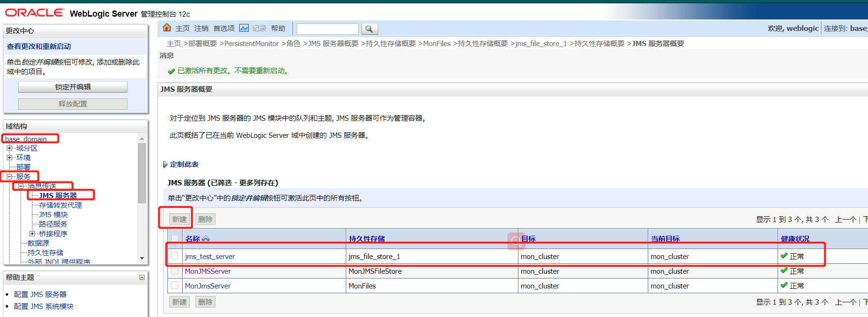Expand the 域分区 tree node
Screen dimensions: 868x317
click(9, 148)
